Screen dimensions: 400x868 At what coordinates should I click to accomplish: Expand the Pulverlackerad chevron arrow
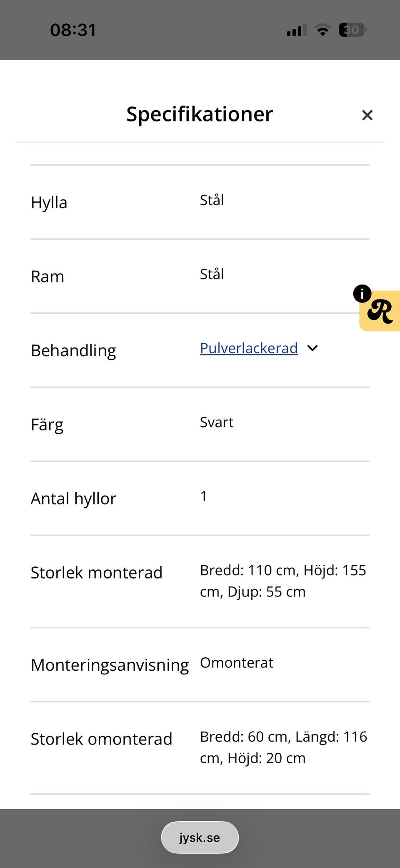312,348
